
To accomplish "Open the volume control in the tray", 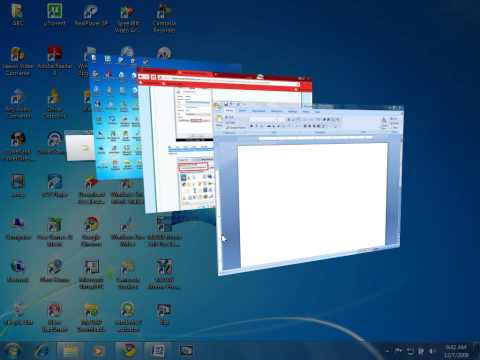I will (432, 351).
